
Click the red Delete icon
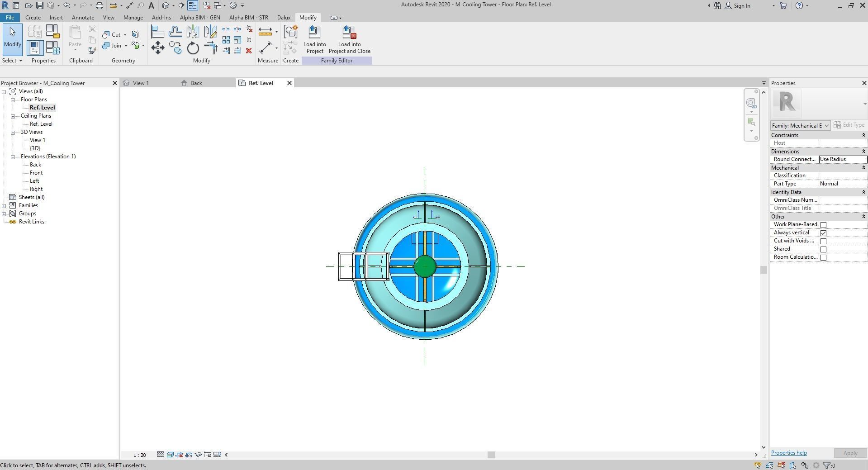tap(249, 51)
